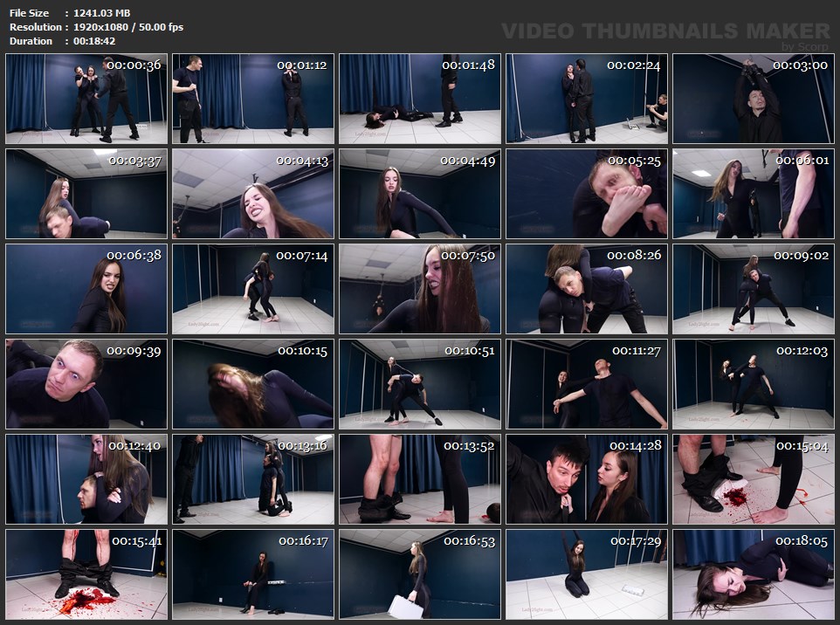
Task: Pick the thumbnail stamped 00:03:00
Action: (754, 99)
